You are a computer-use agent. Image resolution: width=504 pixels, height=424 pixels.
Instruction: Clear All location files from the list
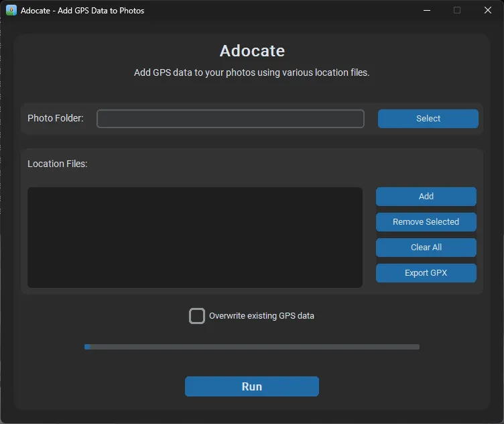point(426,248)
